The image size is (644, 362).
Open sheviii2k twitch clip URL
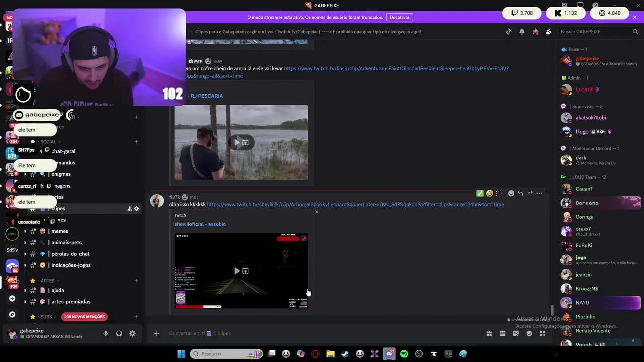click(355, 205)
